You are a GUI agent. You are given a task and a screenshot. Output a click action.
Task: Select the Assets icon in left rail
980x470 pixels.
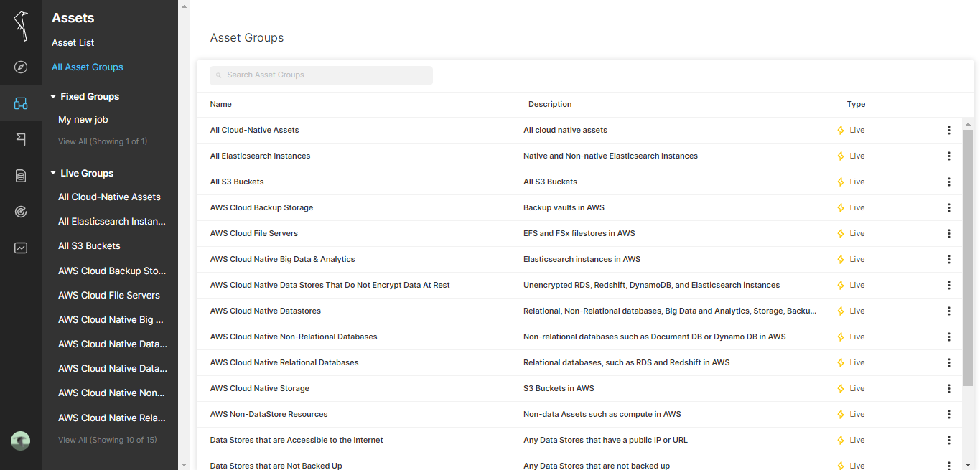[21, 104]
